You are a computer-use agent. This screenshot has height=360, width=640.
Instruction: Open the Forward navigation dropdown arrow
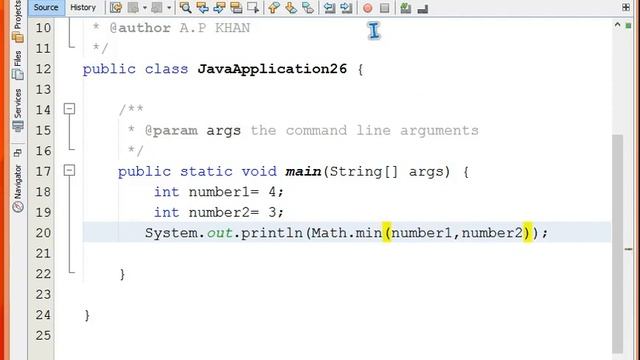click(x=169, y=8)
